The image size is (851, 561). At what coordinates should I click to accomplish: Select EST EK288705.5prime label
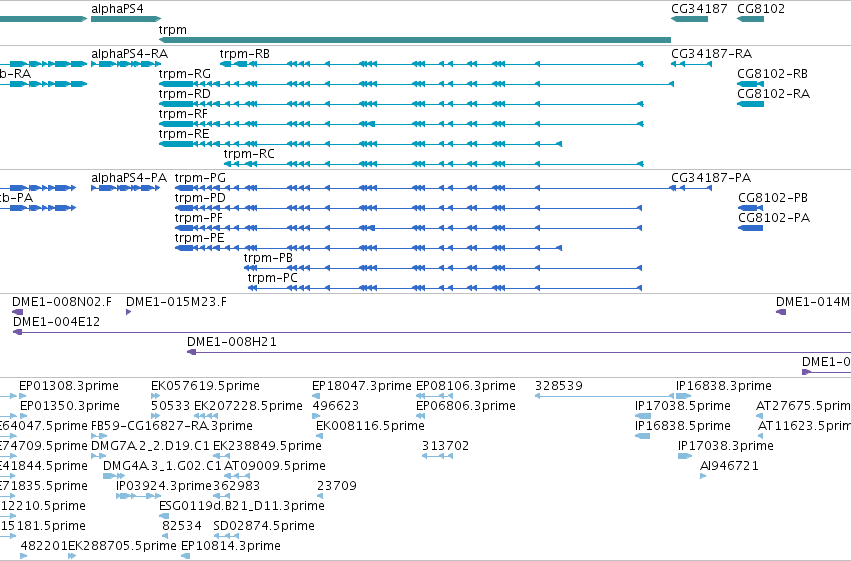click(122, 546)
